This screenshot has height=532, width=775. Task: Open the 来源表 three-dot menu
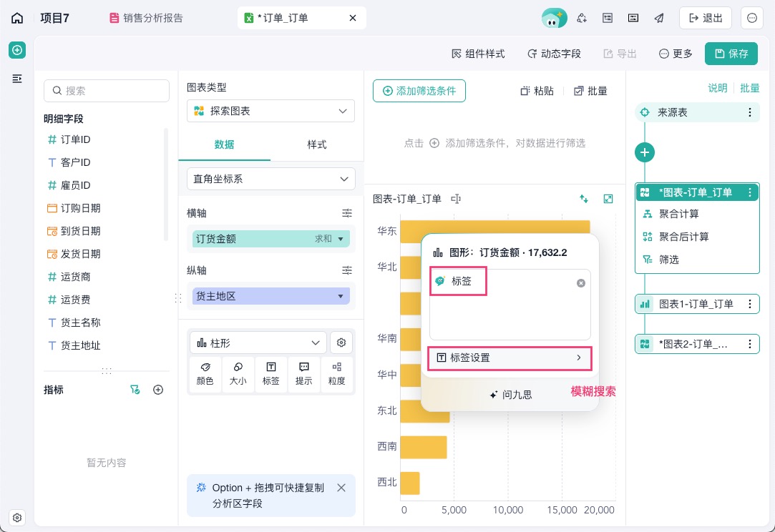click(x=750, y=113)
